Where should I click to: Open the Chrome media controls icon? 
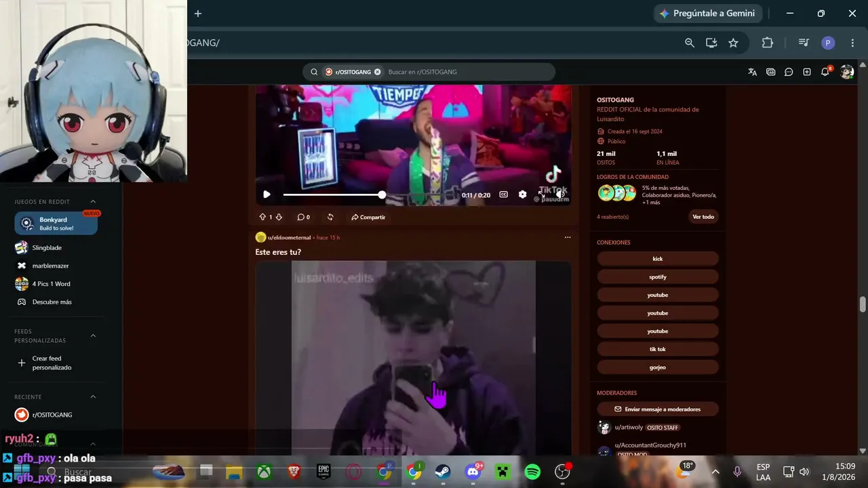[x=804, y=43]
